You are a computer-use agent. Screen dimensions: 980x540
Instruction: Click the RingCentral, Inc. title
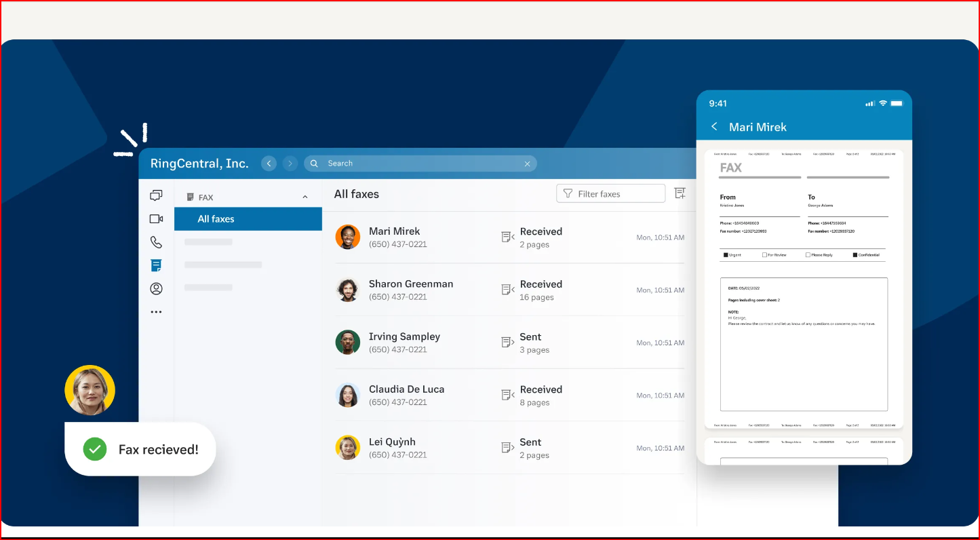pos(199,163)
